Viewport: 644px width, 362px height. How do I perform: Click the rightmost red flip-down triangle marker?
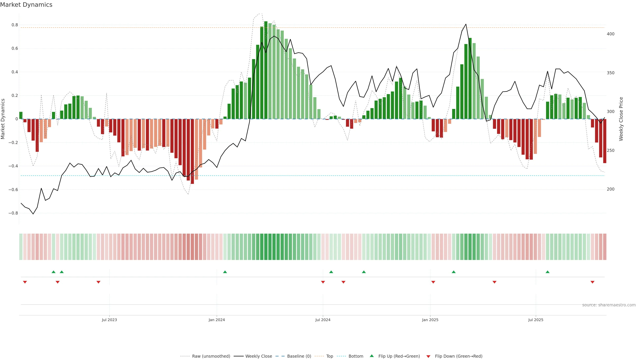point(592,282)
